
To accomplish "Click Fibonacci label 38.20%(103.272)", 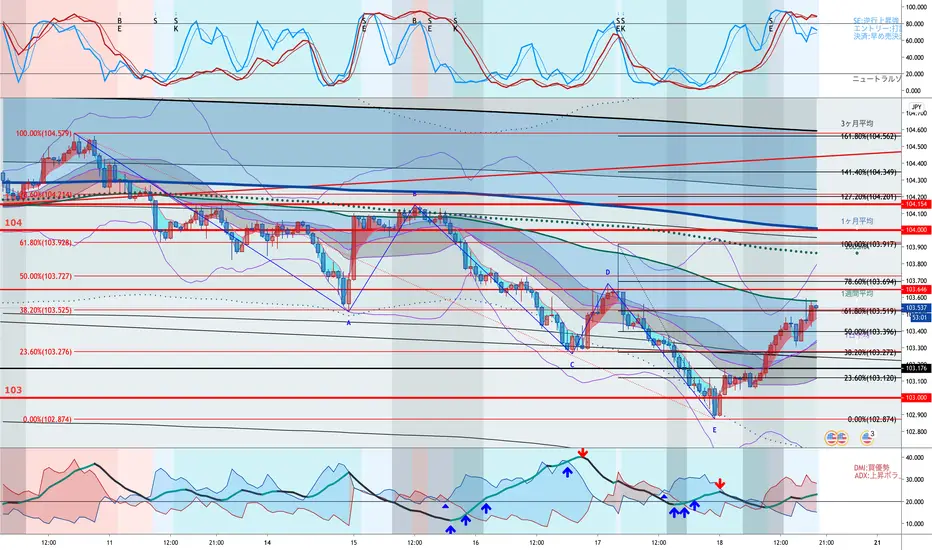I will 870,352.
